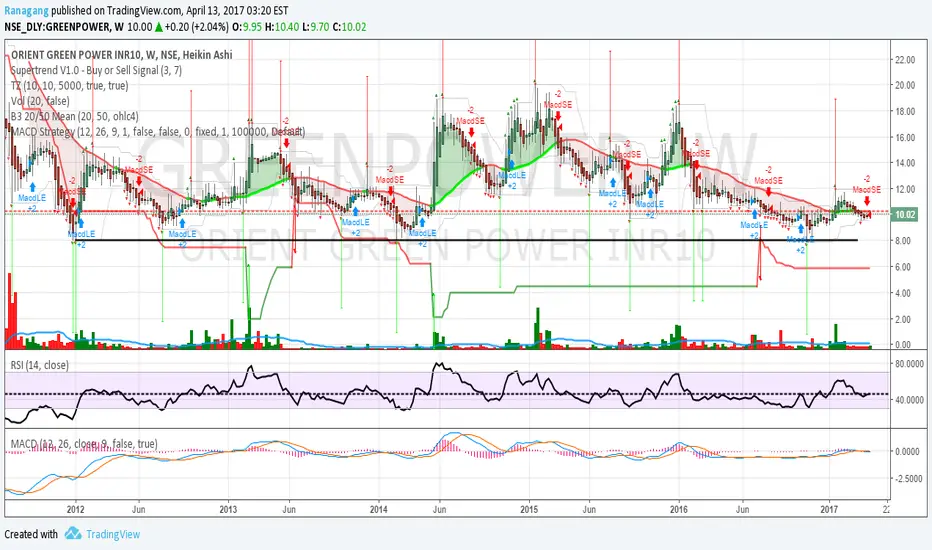The image size is (932, 550).
Task: Select the Supertrend V1.0 Buy or Sell Signal legend
Action: [x=96, y=70]
